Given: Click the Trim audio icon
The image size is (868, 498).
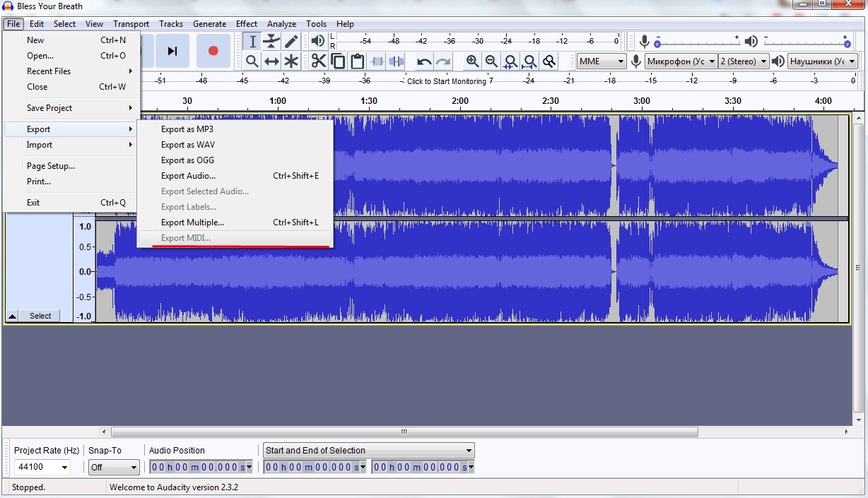Looking at the screenshot, I should (377, 61).
